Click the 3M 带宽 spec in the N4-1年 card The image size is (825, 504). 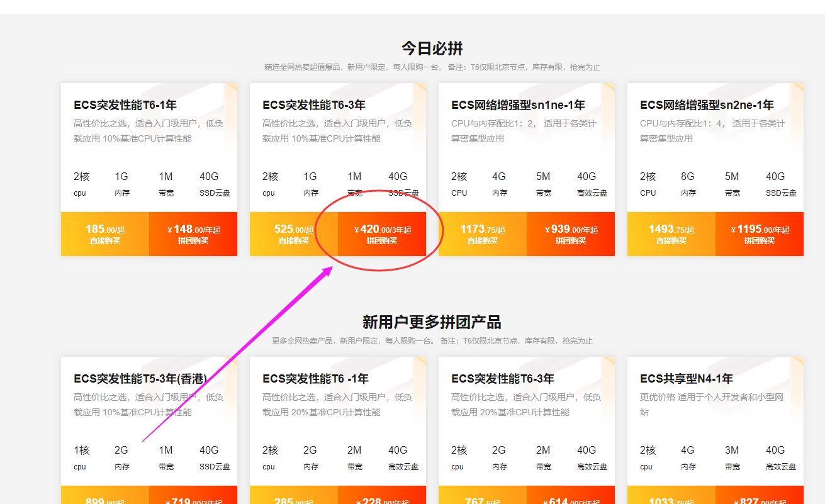click(x=732, y=457)
